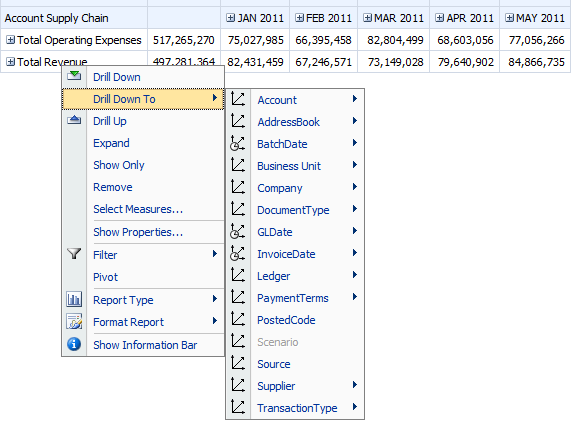
Task: Click the Drill Down green arrow icon
Action: point(74,76)
